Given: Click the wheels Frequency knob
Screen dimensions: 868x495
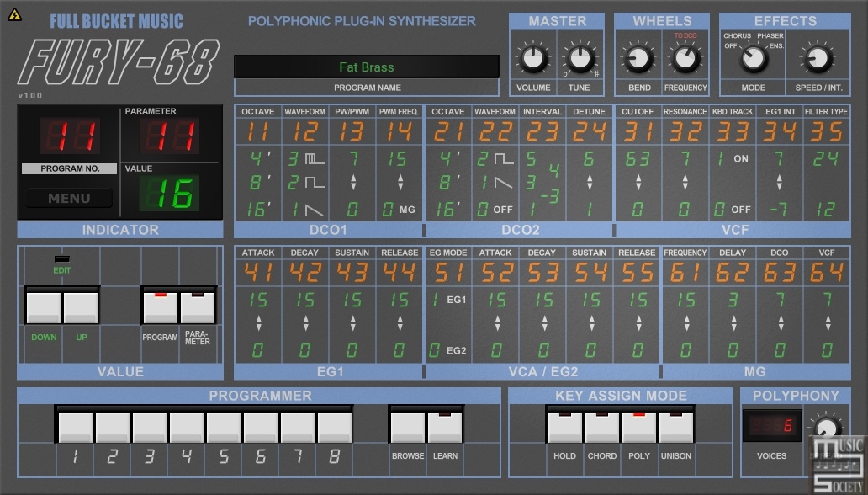Looking at the screenshot, I should pos(685,58).
